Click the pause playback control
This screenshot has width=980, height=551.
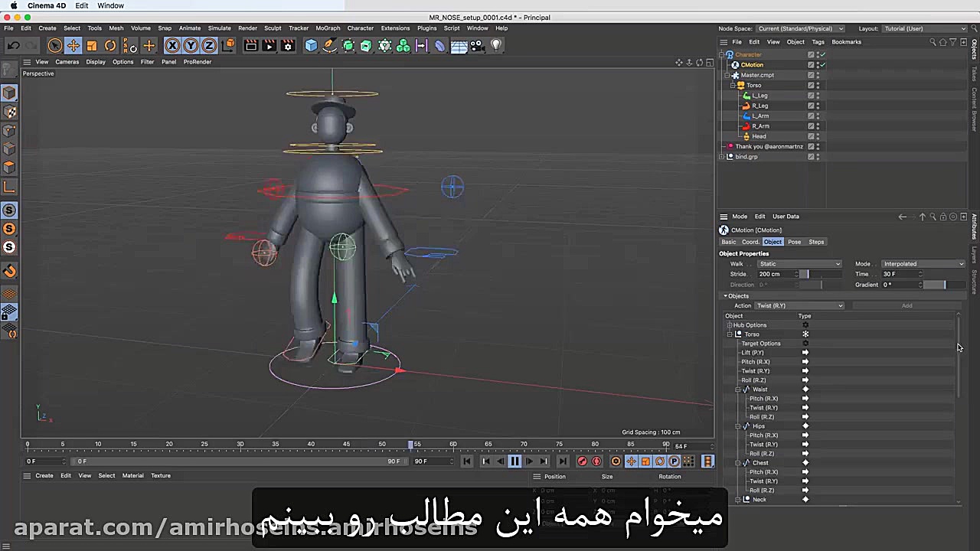click(x=514, y=461)
